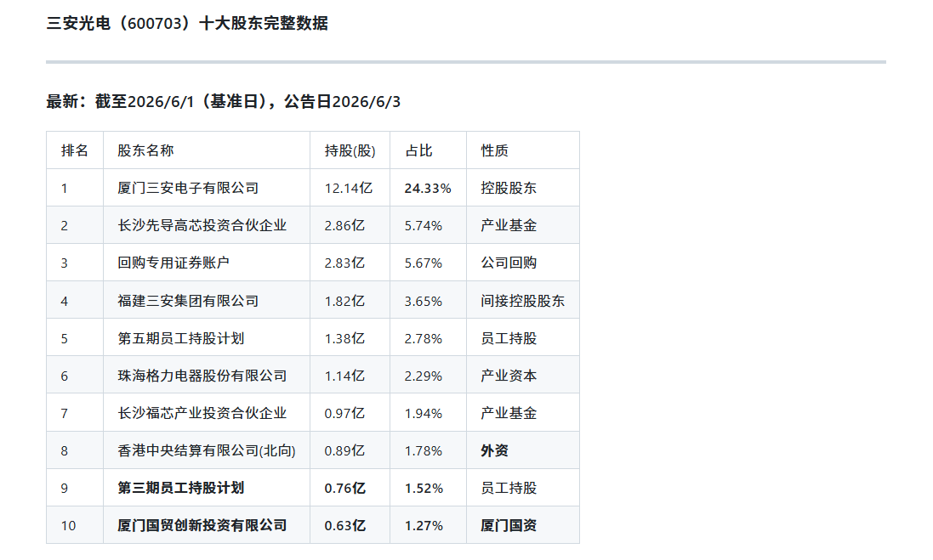Click the 间接控股股东 cell
This screenshot has height=560, width=933.
(x=523, y=301)
